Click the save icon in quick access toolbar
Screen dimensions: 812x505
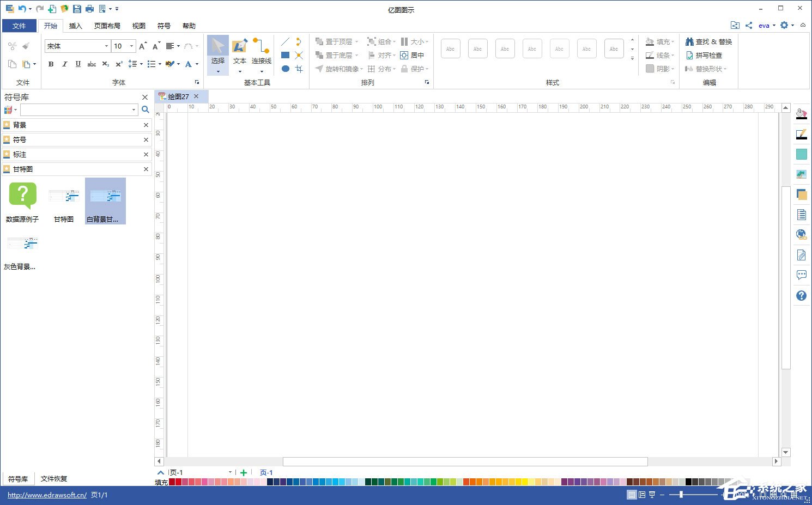77,9
